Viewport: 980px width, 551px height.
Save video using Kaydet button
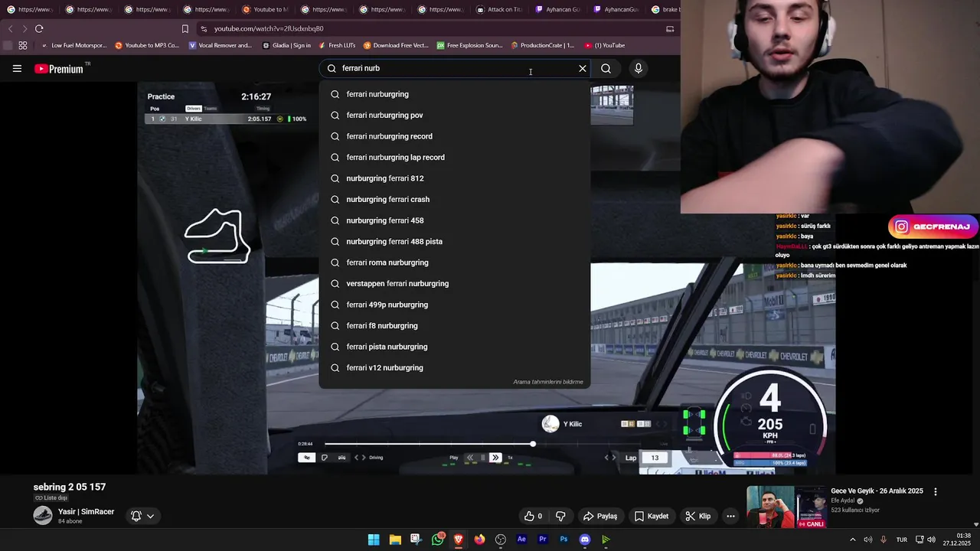click(652, 516)
